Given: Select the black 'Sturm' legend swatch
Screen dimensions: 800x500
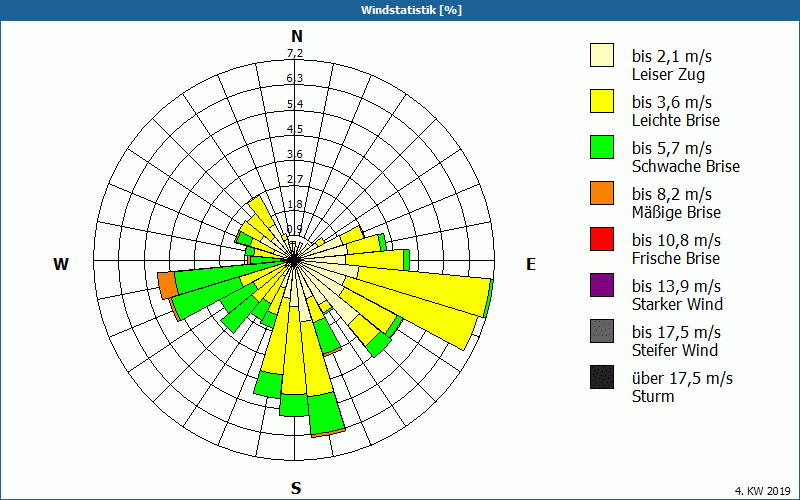Looking at the screenshot, I should tap(602, 377).
